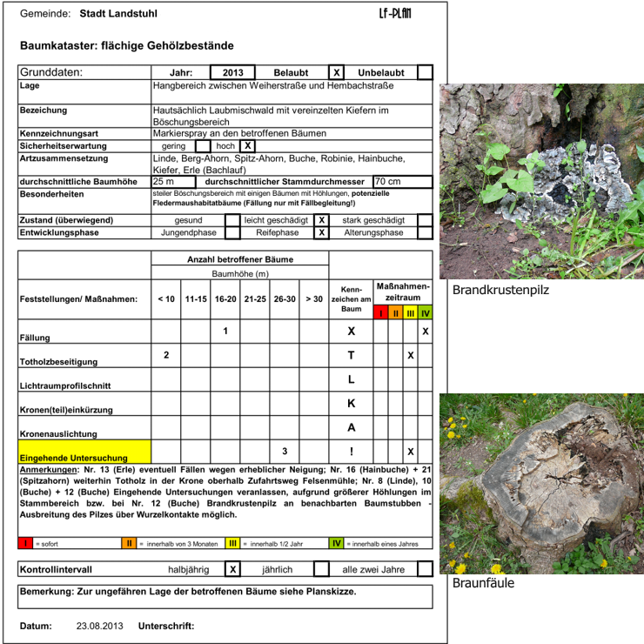The image size is (644, 644).
Task: Click Kennzeichen A for Kronenauslichtung
Action: point(351,427)
